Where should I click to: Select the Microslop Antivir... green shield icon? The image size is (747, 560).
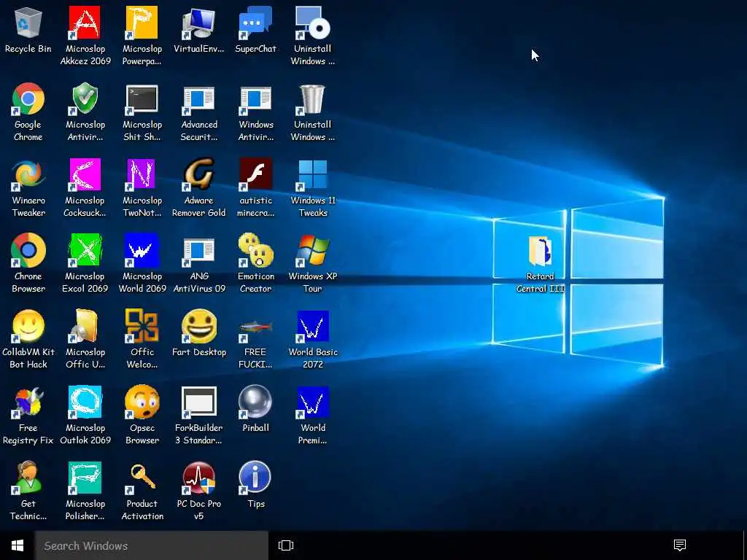point(85,99)
